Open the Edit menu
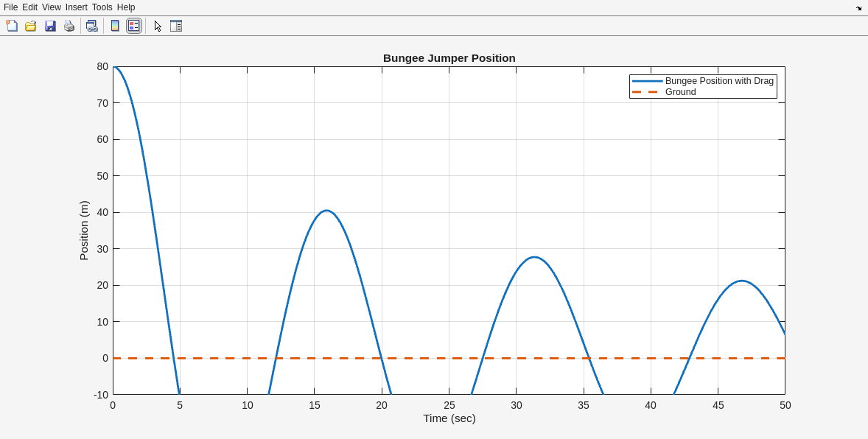The width and height of the screenshot is (868, 439). 30,7
